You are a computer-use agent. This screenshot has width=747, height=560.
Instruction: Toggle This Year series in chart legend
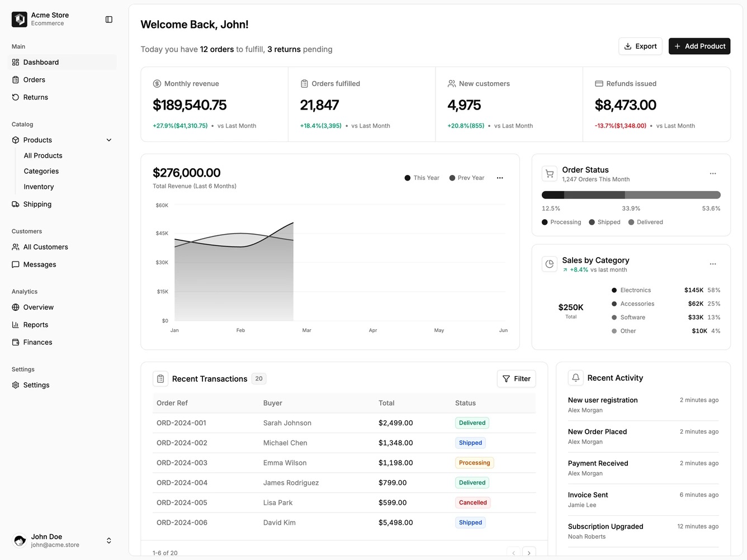point(422,178)
